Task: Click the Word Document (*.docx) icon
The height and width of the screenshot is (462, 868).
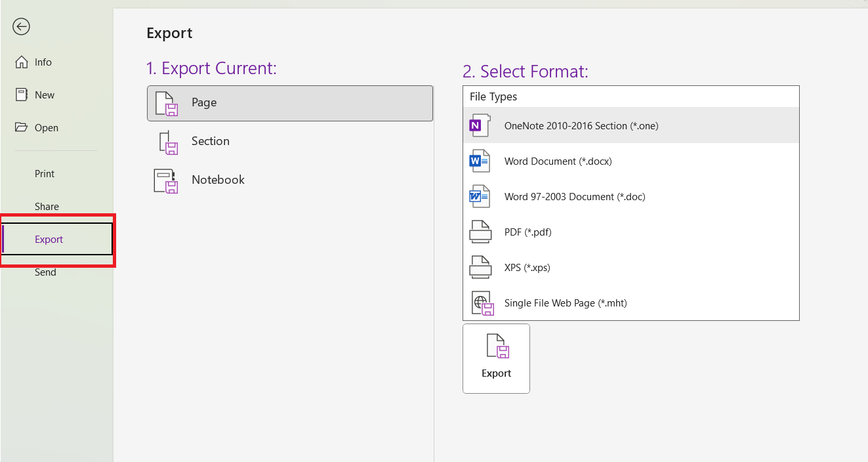Action: point(480,160)
